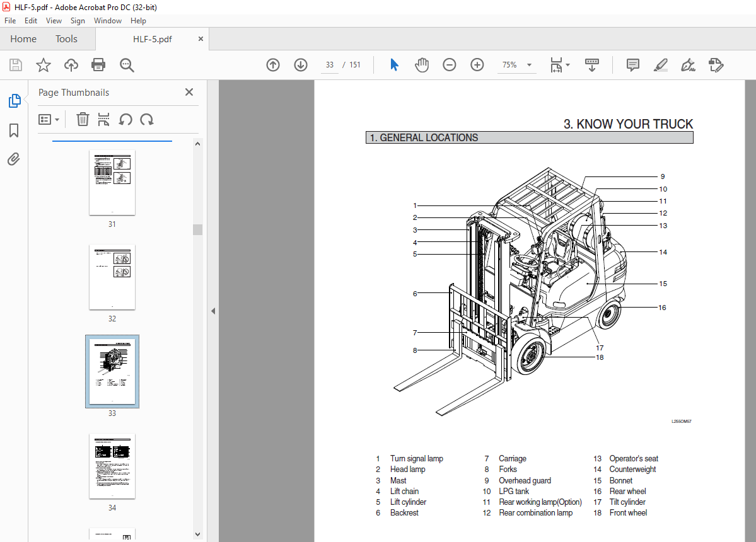The height and width of the screenshot is (542, 756).
Task: Click the 'Tilt cylinder' legend entry
Action: 627,502
